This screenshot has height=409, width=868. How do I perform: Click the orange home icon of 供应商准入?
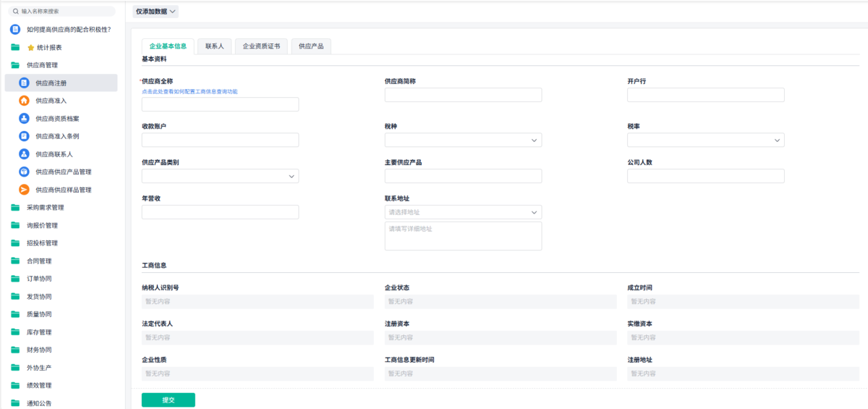point(24,101)
